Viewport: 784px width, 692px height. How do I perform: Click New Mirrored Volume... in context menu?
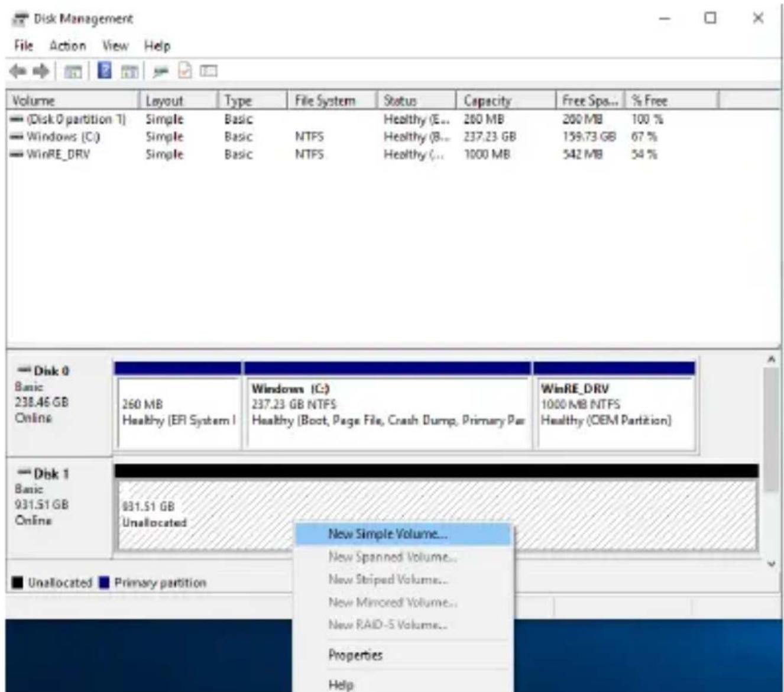403,602
